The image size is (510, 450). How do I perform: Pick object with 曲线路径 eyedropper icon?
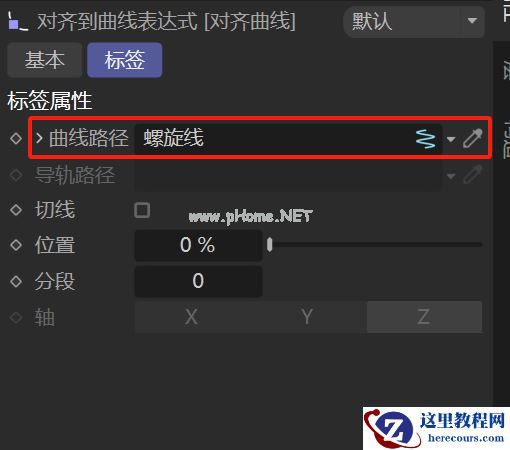click(473, 138)
